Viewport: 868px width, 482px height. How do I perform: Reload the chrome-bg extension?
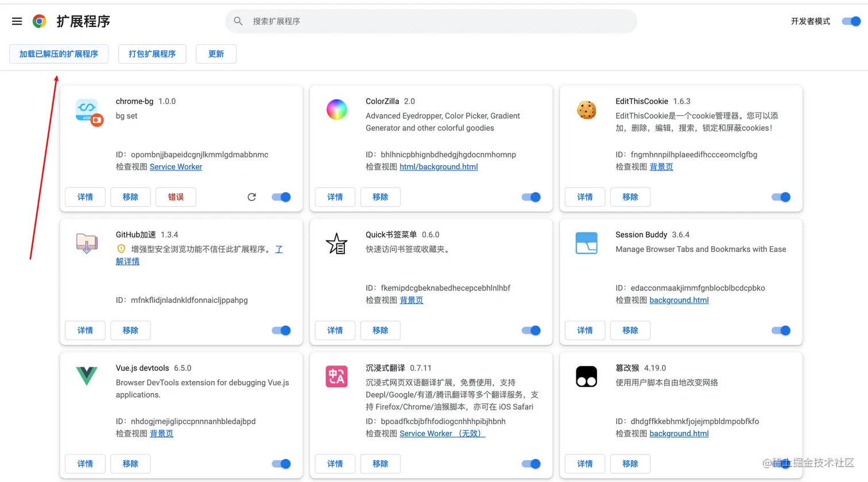click(x=251, y=197)
